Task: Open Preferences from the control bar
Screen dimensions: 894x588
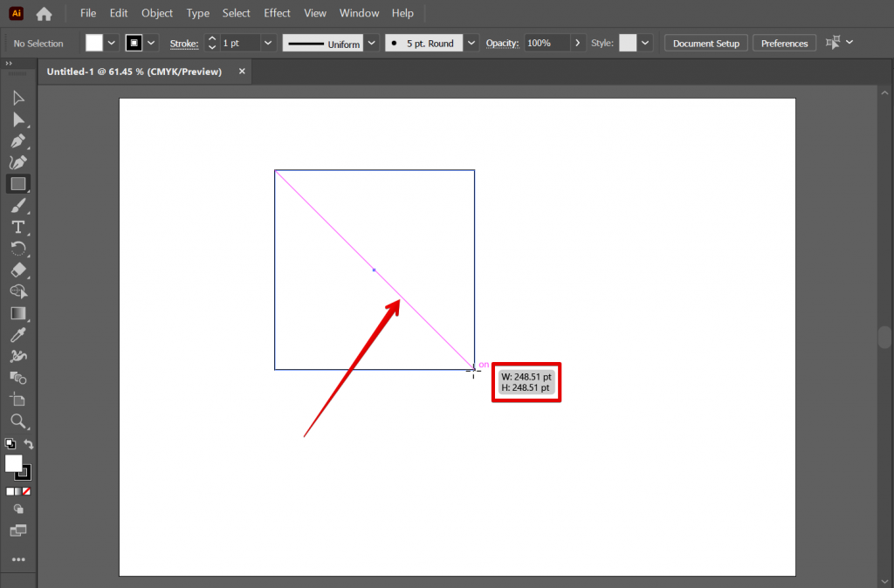Action: click(x=784, y=43)
